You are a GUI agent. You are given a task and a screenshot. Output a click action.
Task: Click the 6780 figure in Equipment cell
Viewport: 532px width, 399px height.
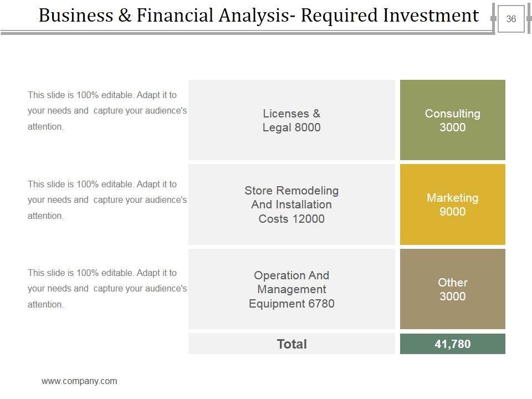pos(320,304)
